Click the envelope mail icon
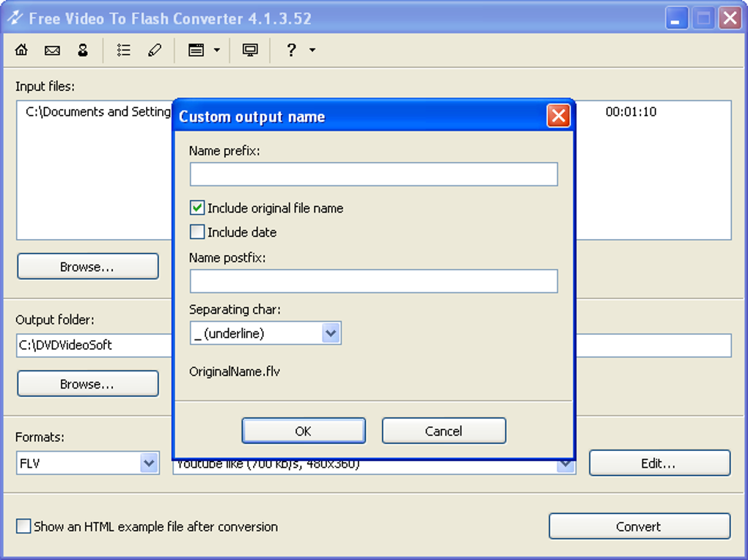Screen dimensions: 748x560 coord(52,50)
